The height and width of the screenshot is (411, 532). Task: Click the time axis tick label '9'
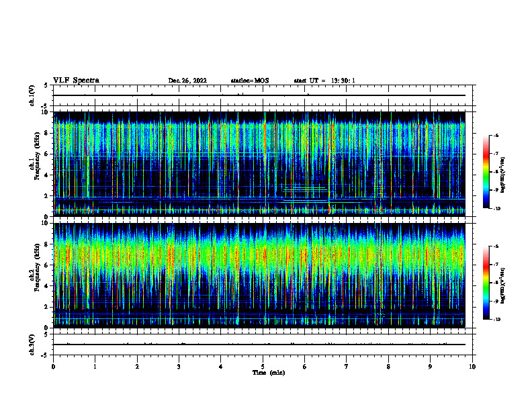click(430, 367)
